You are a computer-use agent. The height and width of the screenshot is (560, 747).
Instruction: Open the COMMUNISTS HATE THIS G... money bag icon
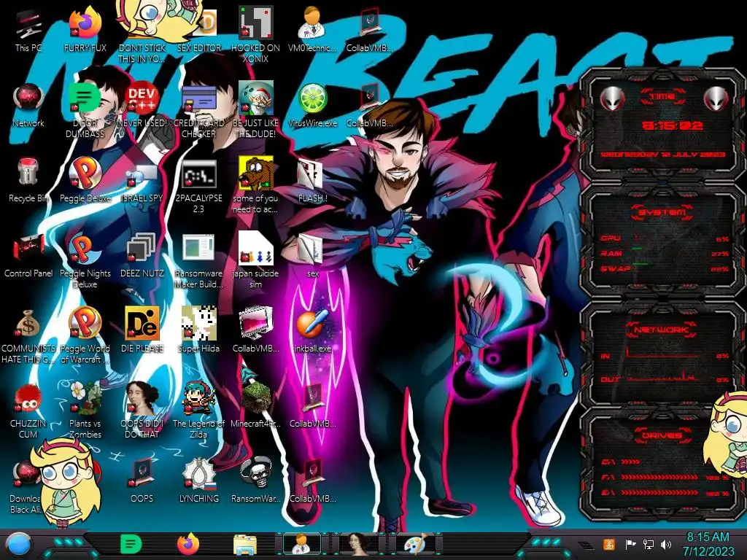(28, 335)
